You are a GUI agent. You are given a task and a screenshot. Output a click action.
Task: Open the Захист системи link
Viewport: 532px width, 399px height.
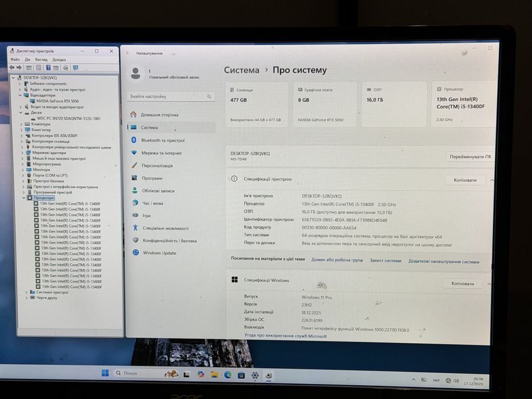tap(385, 261)
